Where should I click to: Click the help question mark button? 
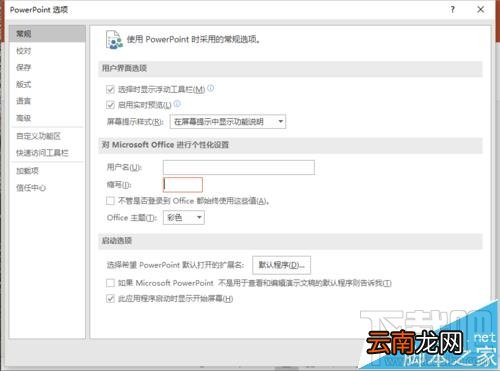click(x=452, y=9)
